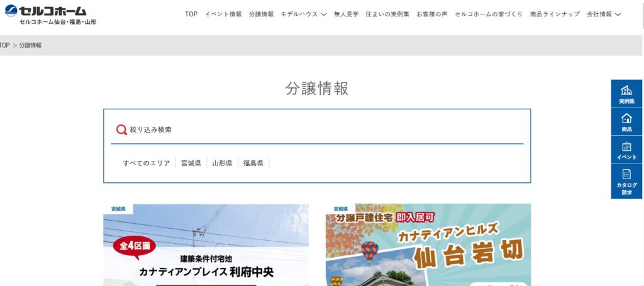Open 商品 house icon in sidebar
Viewport: 644px width, 286px height.
[626, 122]
